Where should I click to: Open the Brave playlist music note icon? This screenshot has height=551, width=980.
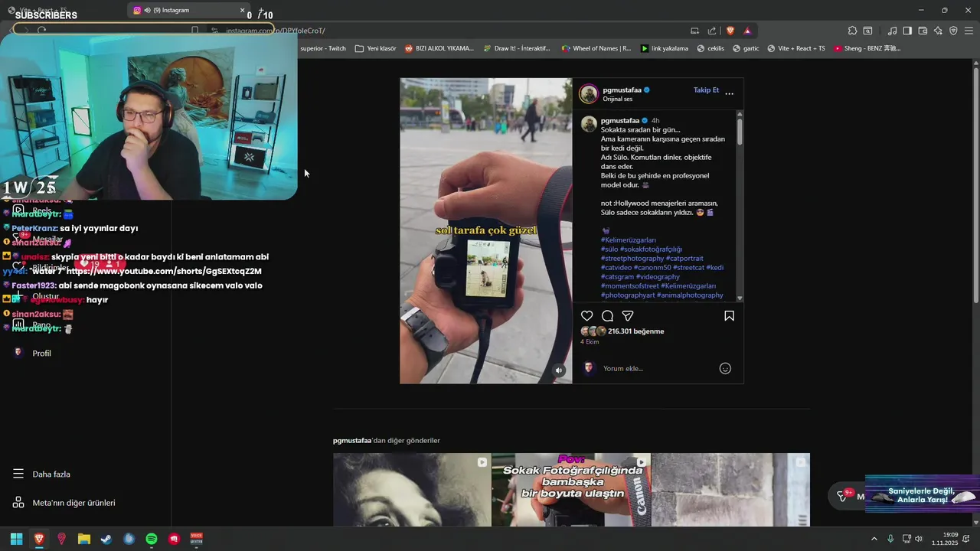pos(892,31)
